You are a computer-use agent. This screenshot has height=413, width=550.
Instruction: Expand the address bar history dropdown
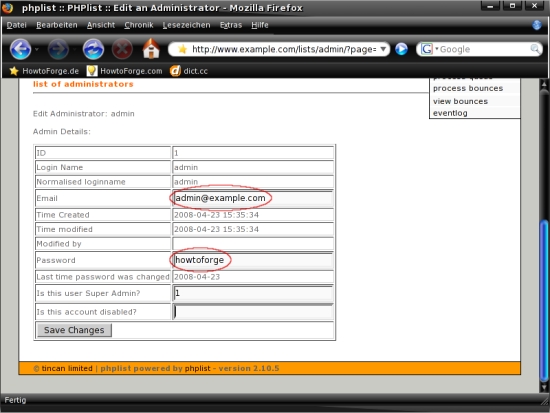(383, 49)
